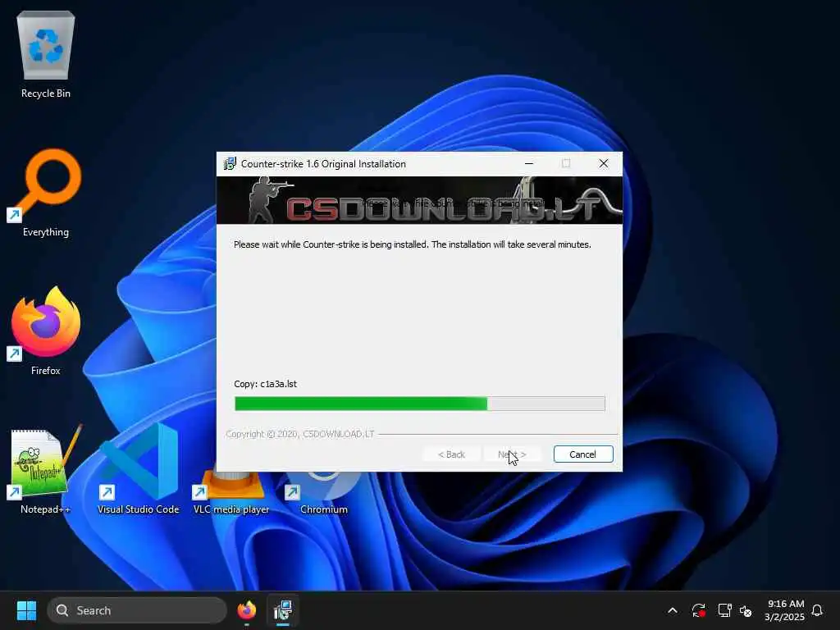Open the clock showing 9:16 AM
Image resolution: width=840 pixels, height=630 pixels.
pos(785,610)
